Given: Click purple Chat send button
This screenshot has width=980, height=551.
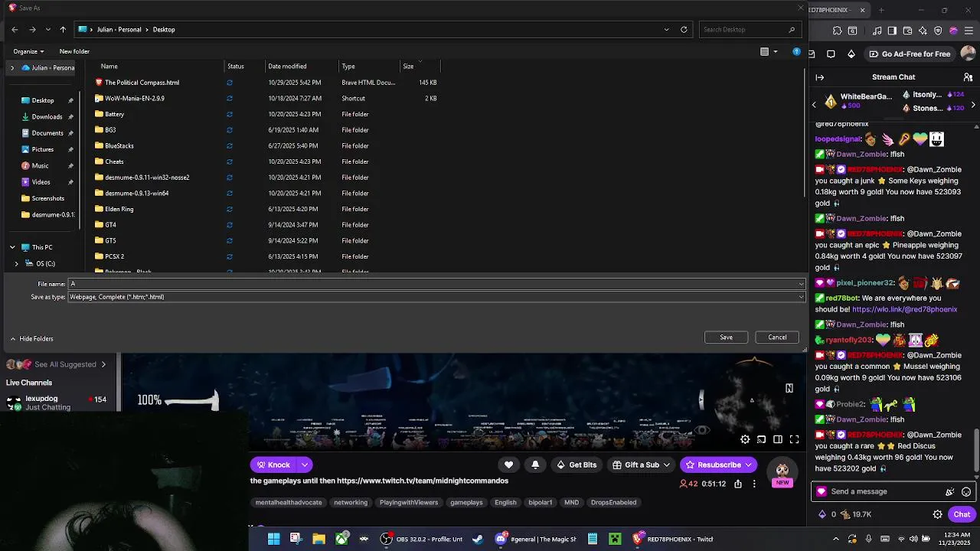Looking at the screenshot, I should coord(962,514).
